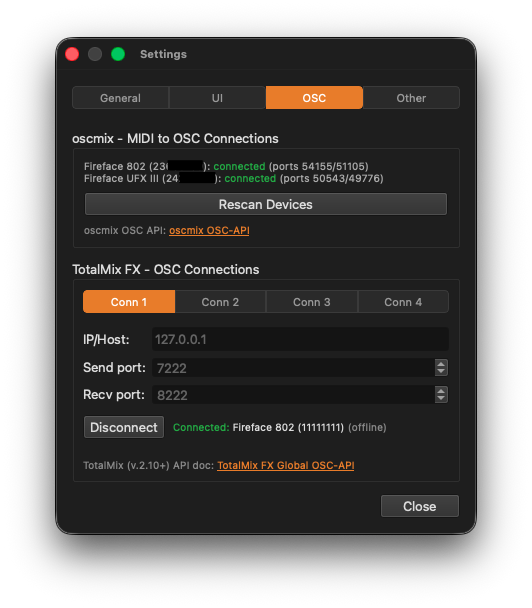
Task: Click 'TotalMix (v.2.10+) API doc:' label
Action: click(149, 465)
